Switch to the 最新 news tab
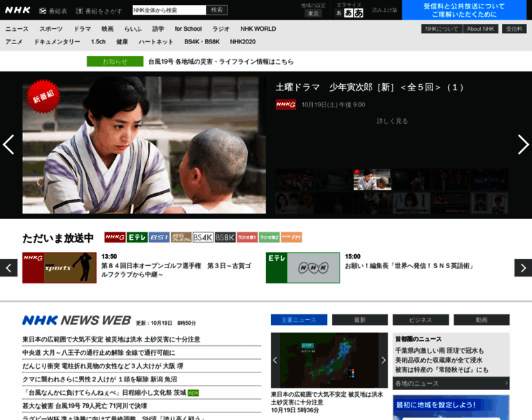Image resolution: width=532 pixels, height=420 pixels. (x=360, y=320)
